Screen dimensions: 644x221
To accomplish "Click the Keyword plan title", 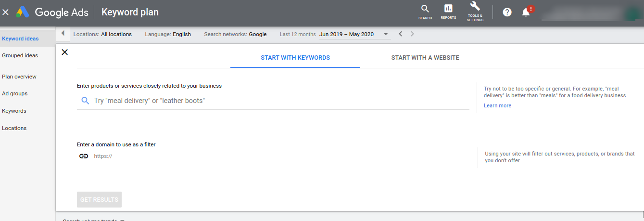I will (130, 12).
